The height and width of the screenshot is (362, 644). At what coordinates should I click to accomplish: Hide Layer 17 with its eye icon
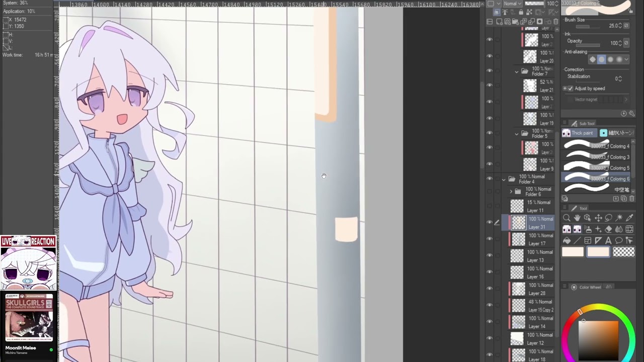click(490, 239)
